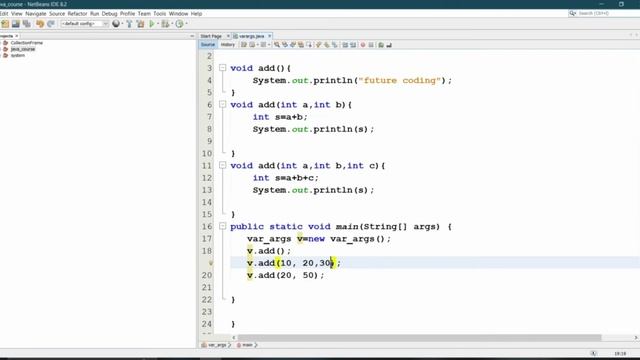Open the Source menu
The height and width of the screenshot is (360, 640).
(57, 13)
